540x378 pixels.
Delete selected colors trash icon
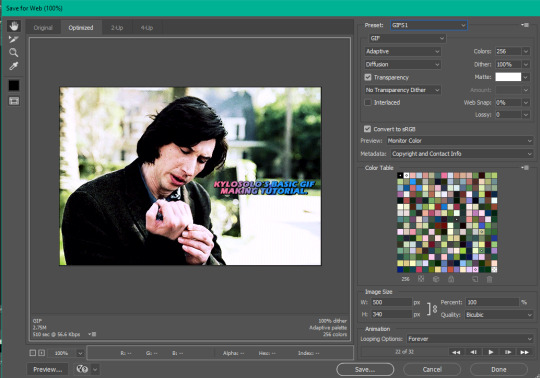coord(489,279)
